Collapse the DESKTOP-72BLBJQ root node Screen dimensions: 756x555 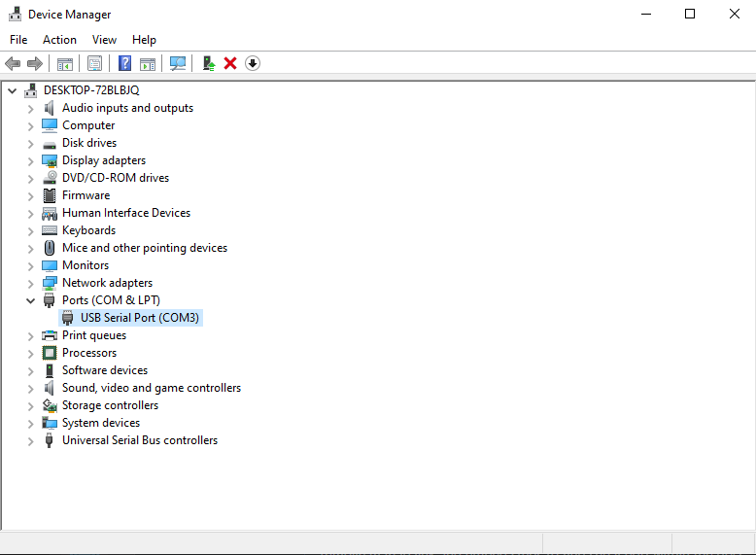tap(12, 90)
